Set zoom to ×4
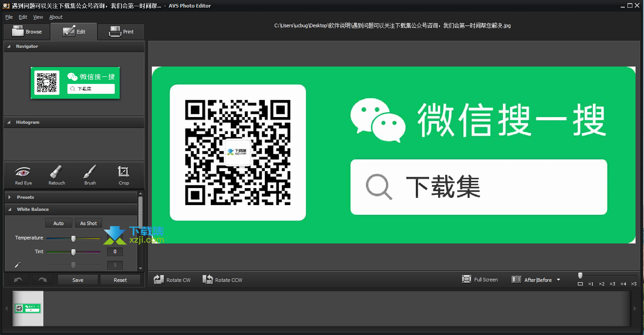Image resolution: width=644 pixels, height=335 pixels. pos(623,284)
